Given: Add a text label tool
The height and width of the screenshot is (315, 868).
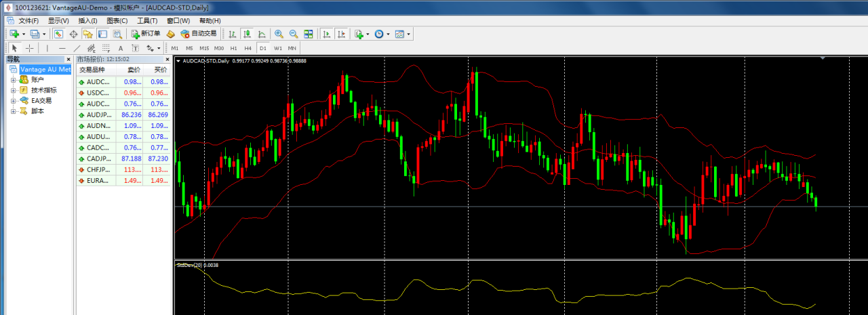Looking at the screenshot, I should pyautogui.click(x=121, y=48).
